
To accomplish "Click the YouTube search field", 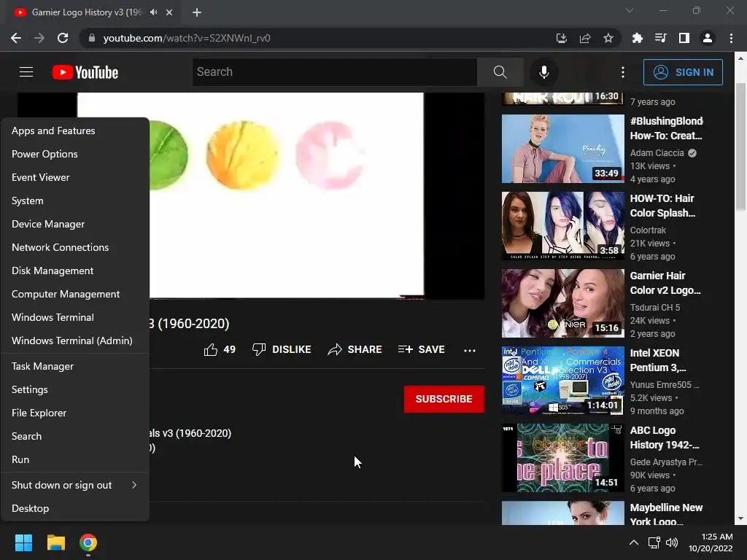I will tap(334, 72).
